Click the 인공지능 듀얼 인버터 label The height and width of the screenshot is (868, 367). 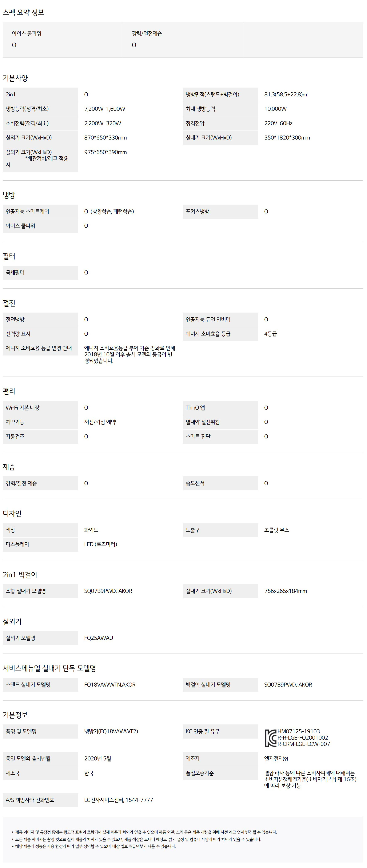pos(208,319)
